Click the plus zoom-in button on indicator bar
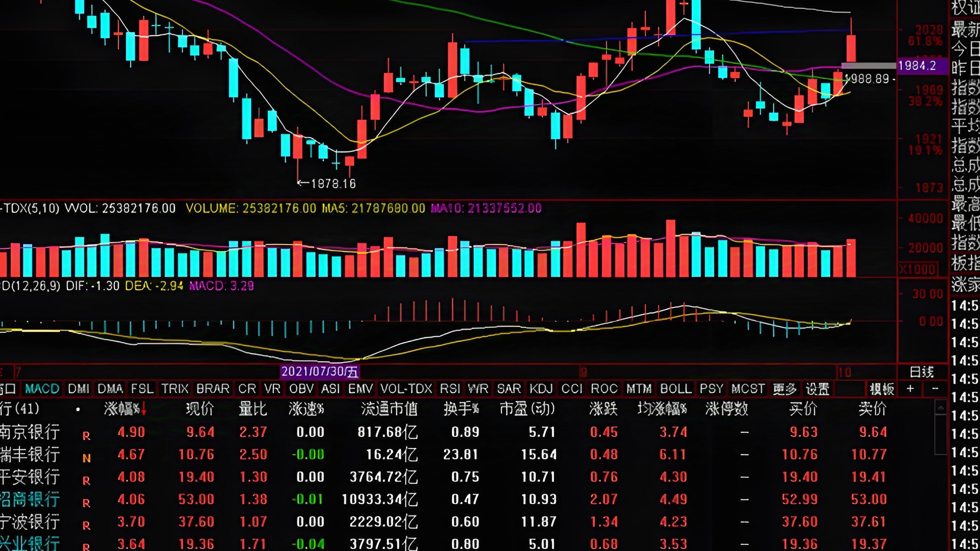The width and height of the screenshot is (980, 551). pos(910,389)
